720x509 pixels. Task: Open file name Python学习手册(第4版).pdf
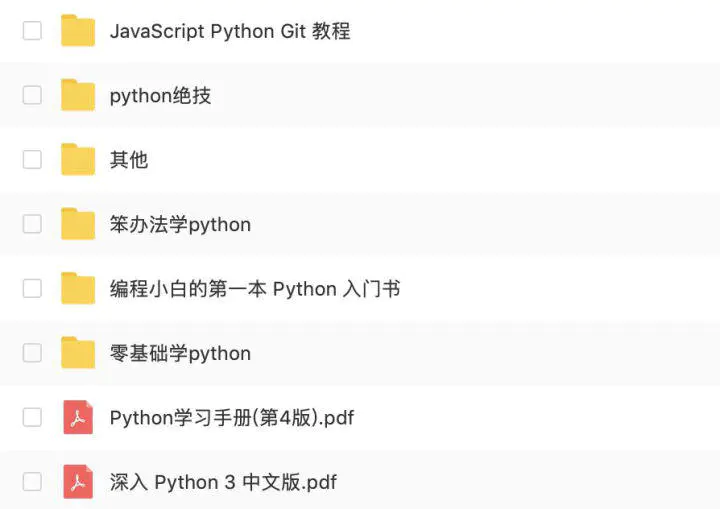tap(232, 418)
